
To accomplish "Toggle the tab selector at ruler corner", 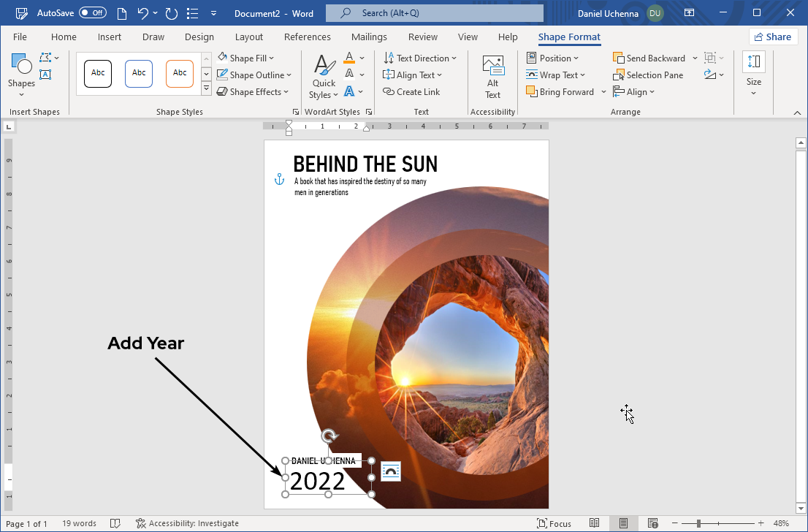I will pyautogui.click(x=9, y=127).
